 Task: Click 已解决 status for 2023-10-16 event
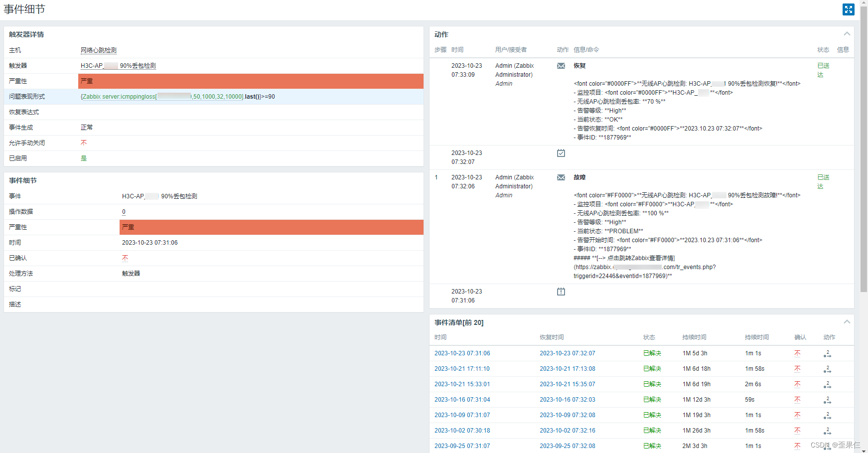[652, 400]
